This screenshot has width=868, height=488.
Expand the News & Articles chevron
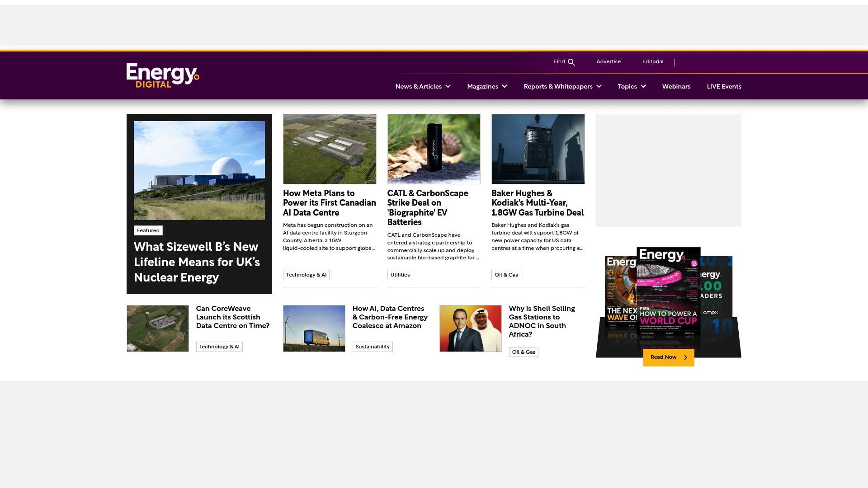tap(448, 86)
